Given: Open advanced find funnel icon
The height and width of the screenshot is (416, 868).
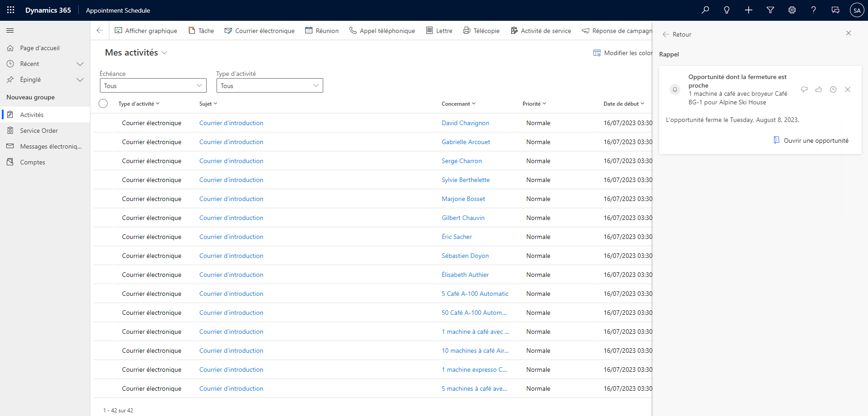Looking at the screenshot, I should pyautogui.click(x=770, y=10).
